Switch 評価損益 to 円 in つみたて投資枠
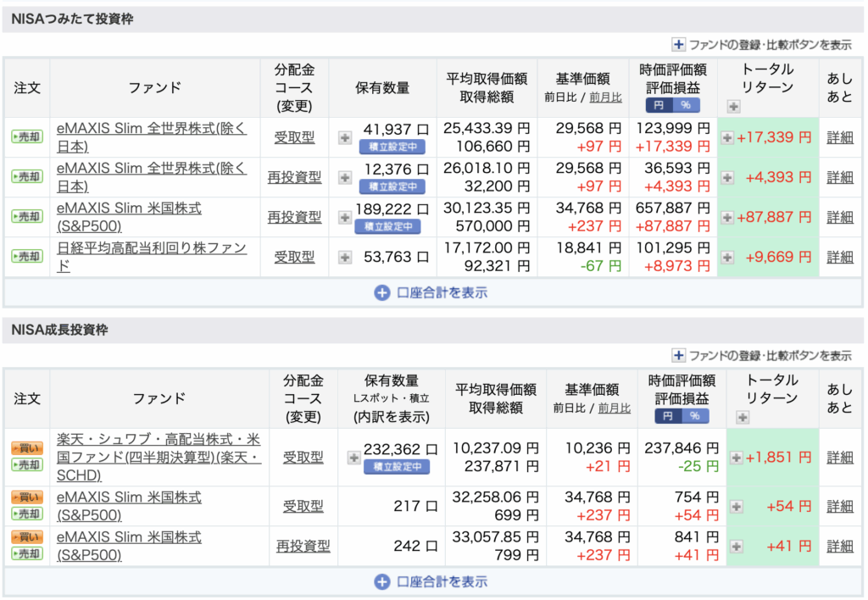The height and width of the screenshot is (600, 868). click(659, 104)
